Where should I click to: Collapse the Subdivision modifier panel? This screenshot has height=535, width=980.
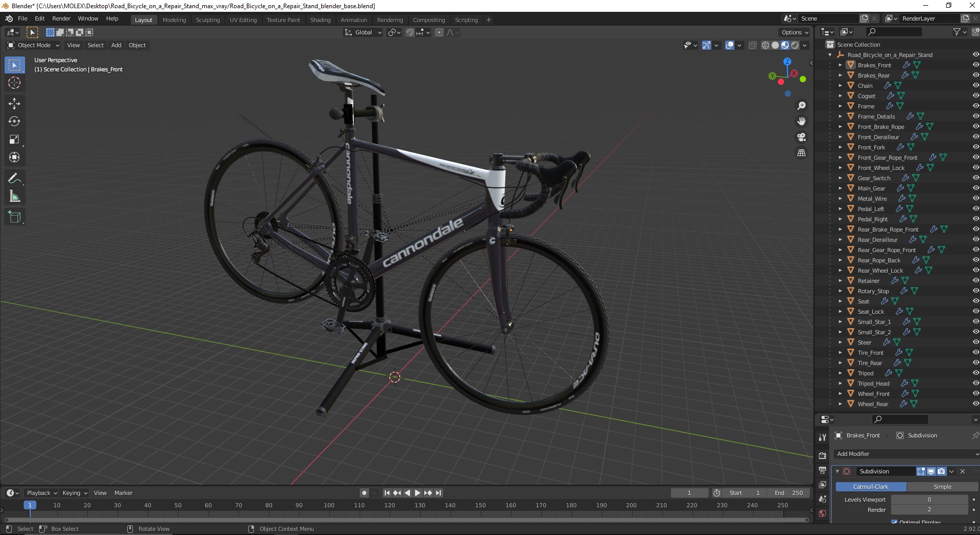[x=837, y=471]
